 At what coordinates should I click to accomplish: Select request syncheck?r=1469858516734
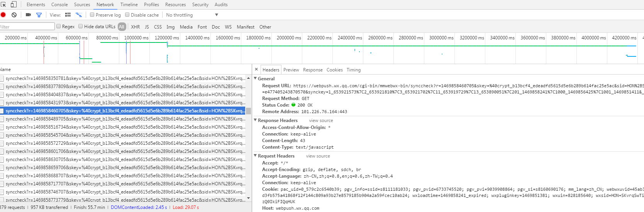pyautogui.click(x=123, y=127)
